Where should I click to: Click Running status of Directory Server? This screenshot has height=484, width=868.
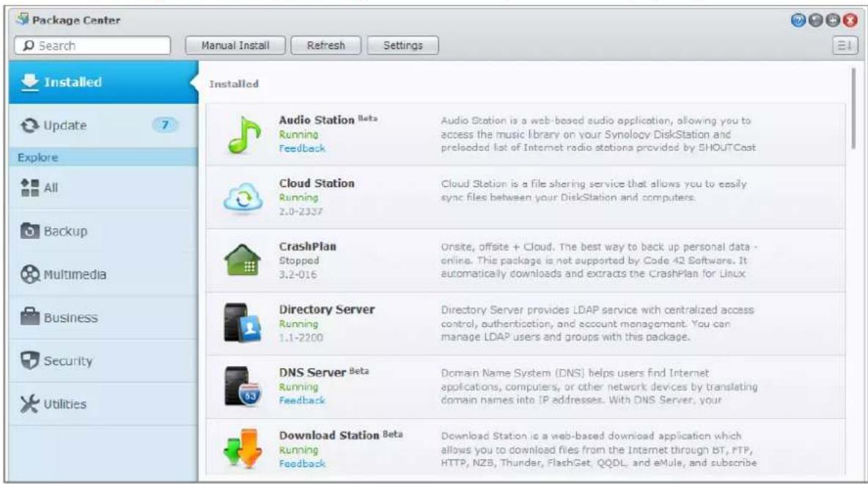click(x=298, y=324)
